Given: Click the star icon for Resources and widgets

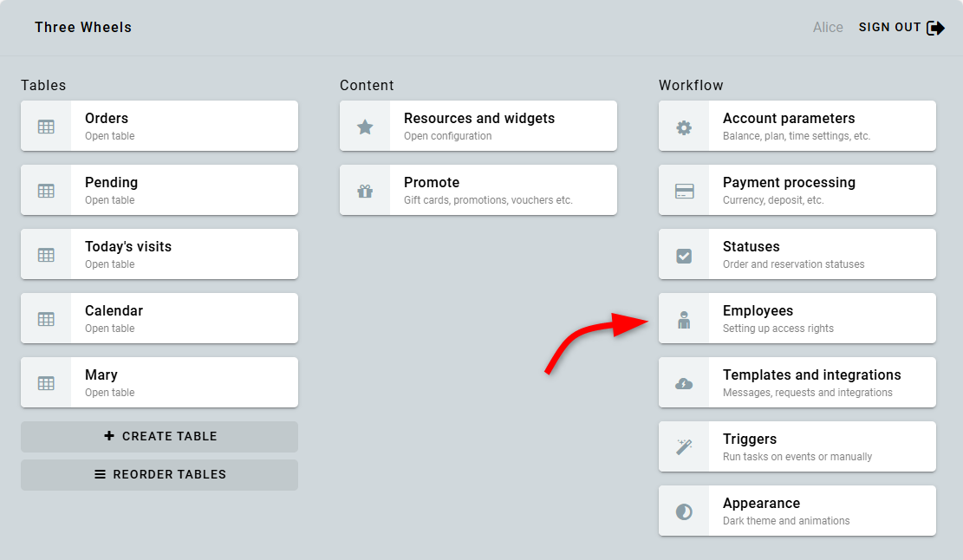Looking at the screenshot, I should [365, 127].
